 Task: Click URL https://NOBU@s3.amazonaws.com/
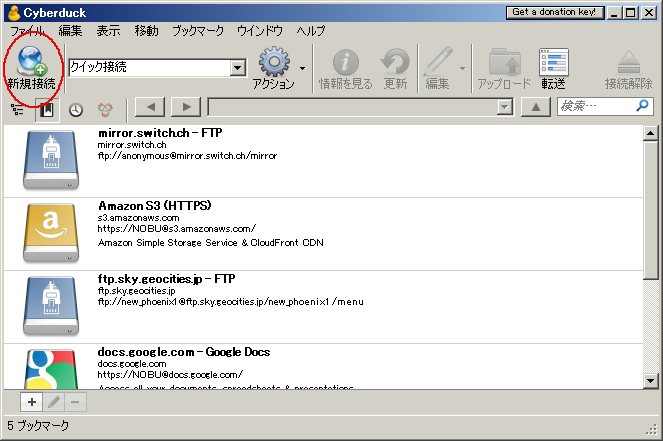tap(176, 229)
